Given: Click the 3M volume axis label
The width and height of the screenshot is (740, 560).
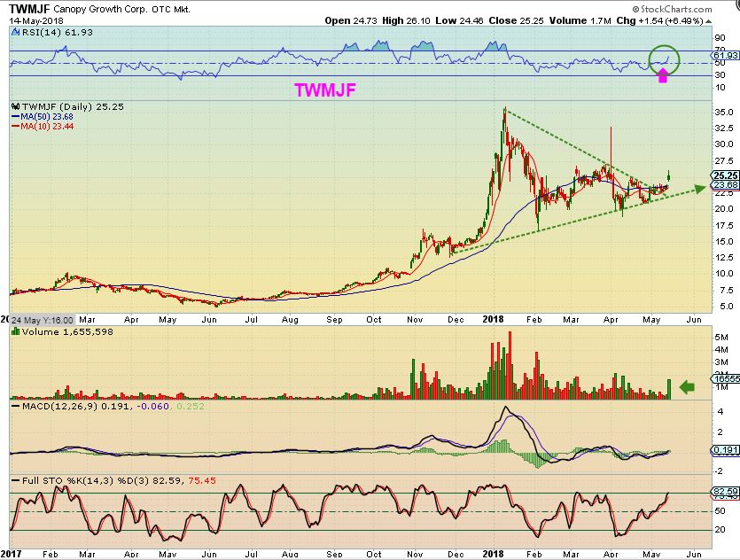Looking at the screenshot, I should tap(721, 362).
